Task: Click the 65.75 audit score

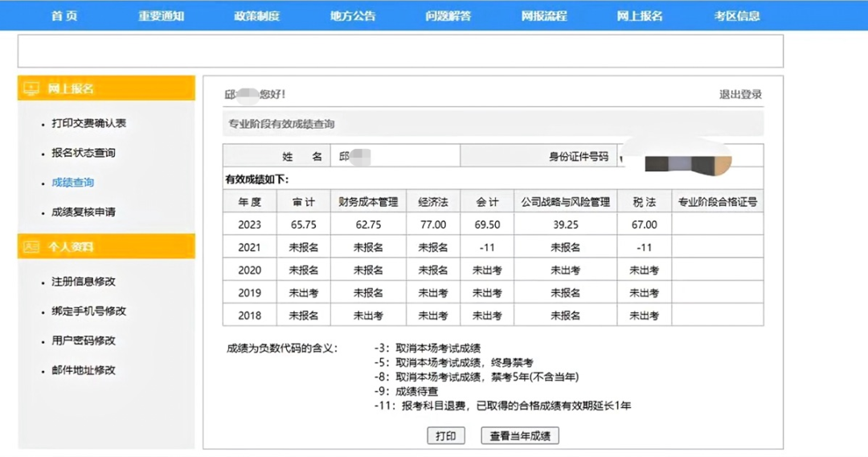Action: (x=303, y=224)
